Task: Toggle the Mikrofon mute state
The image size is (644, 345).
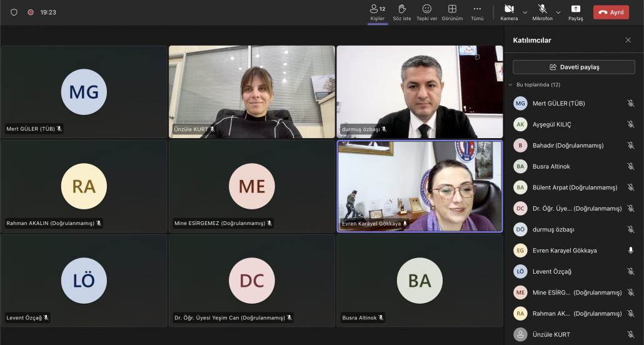Action: [542, 9]
